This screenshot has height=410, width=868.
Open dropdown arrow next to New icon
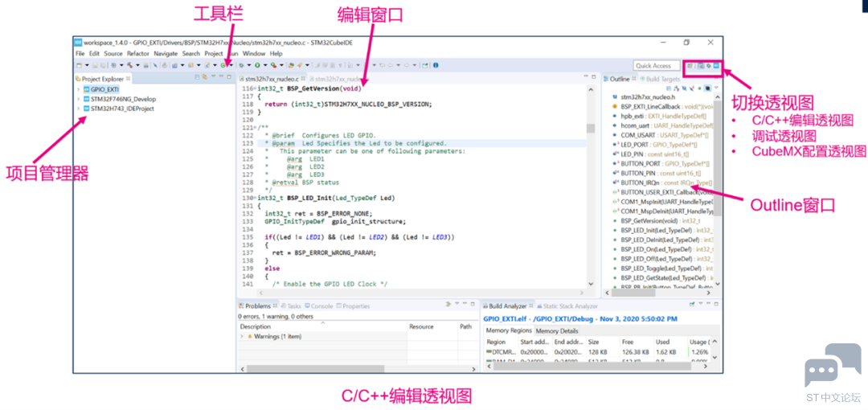pyautogui.click(x=87, y=65)
